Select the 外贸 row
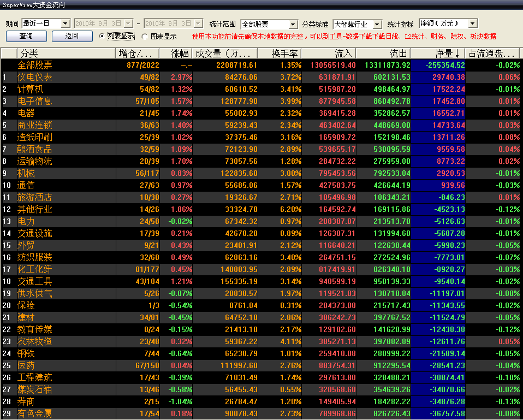Viewport: 523px width, 420px height. 261,246
